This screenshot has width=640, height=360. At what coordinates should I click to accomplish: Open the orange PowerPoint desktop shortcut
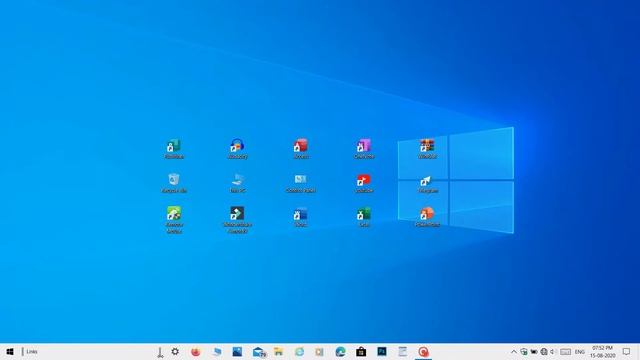[x=427, y=217]
